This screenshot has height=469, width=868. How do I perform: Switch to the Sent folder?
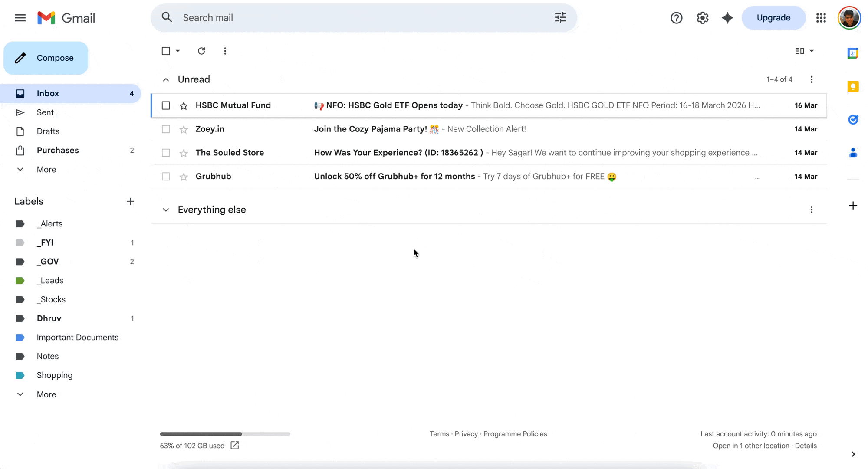[45, 112]
